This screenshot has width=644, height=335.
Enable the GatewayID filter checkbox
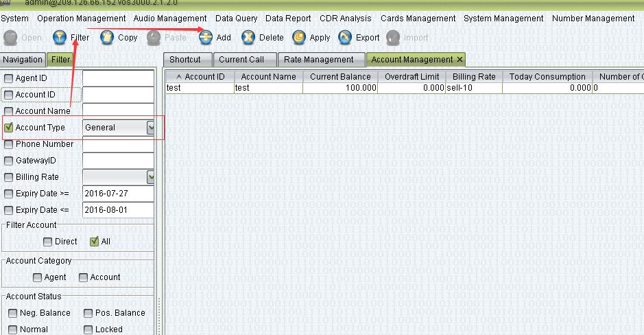[x=8, y=161]
